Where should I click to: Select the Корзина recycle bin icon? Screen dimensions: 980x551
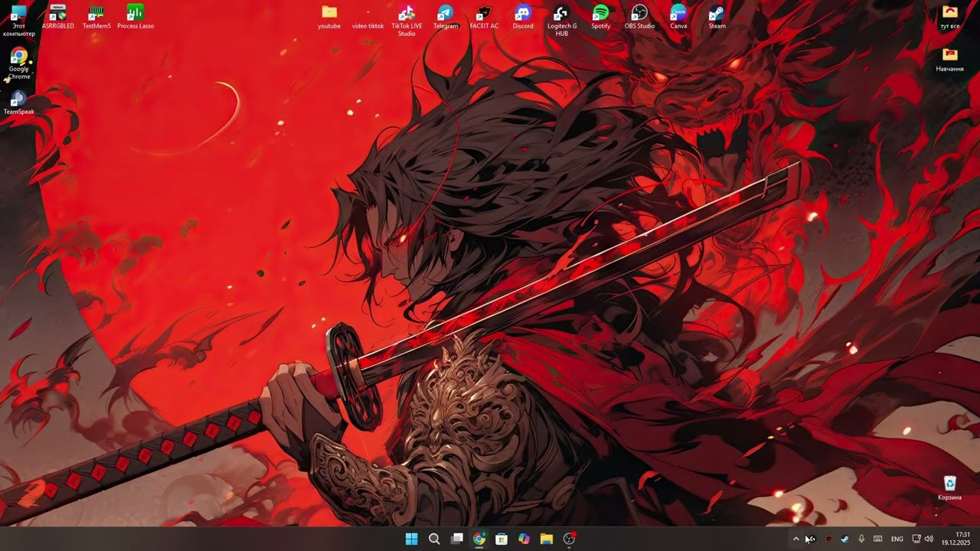click(950, 488)
